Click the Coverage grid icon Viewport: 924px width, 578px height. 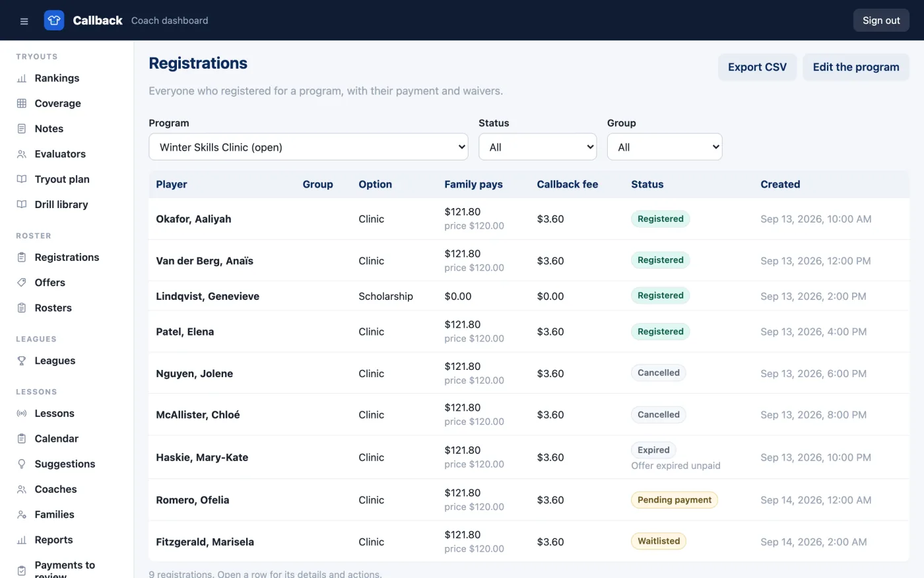[x=22, y=103]
